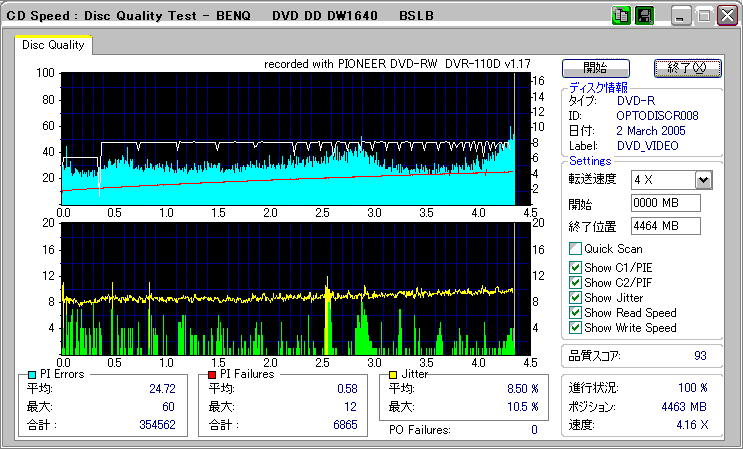The image size is (743, 449).
Task: Click the red PI Failures color swatch
Action: (x=212, y=374)
